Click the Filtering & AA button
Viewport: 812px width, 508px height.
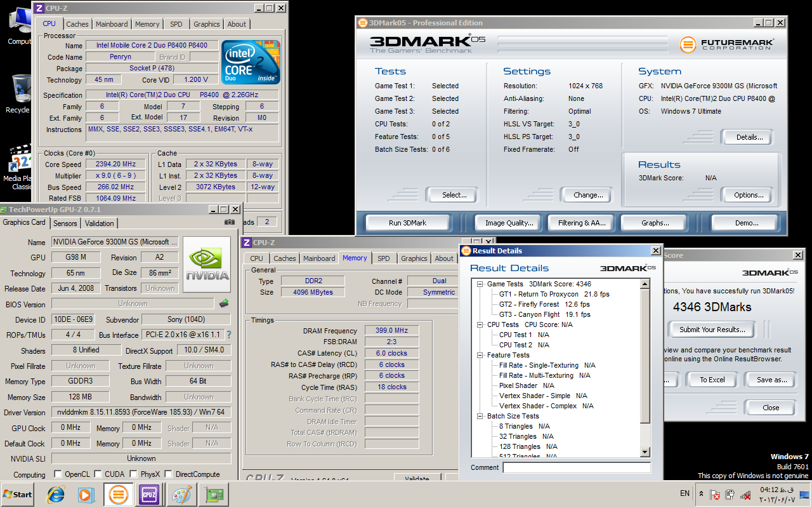[x=582, y=223]
